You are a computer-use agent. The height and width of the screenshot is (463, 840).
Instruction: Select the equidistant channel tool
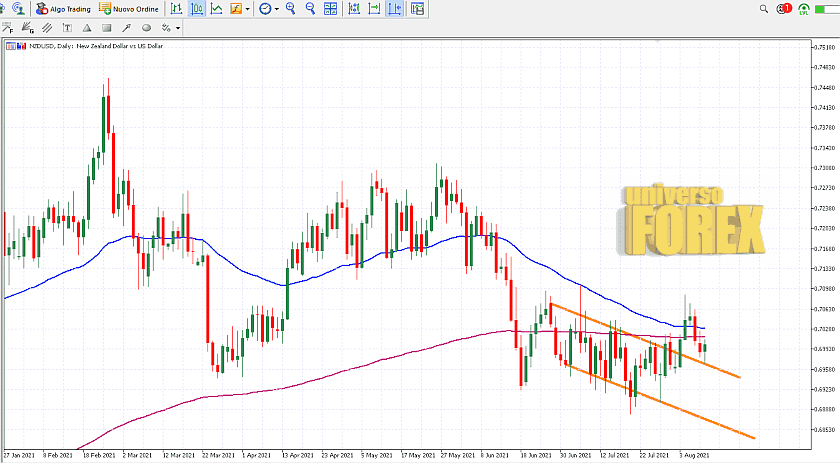point(45,28)
